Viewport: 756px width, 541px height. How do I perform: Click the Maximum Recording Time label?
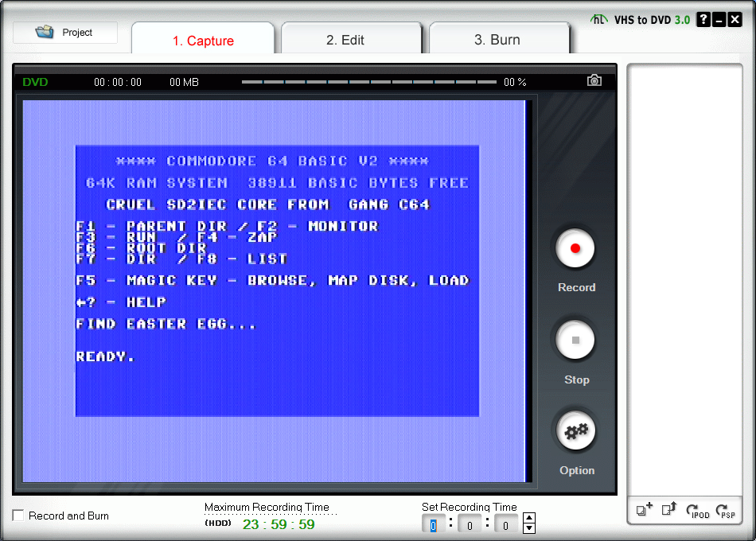click(x=267, y=507)
